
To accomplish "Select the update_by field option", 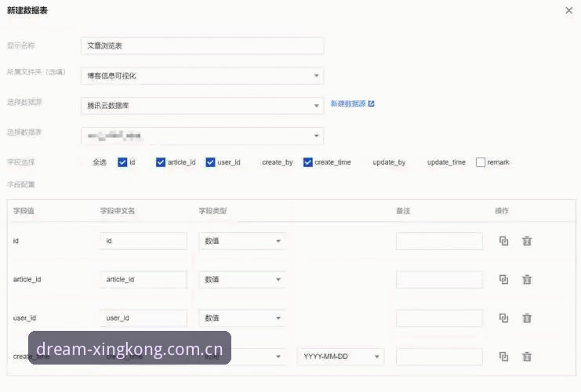I will [x=389, y=162].
